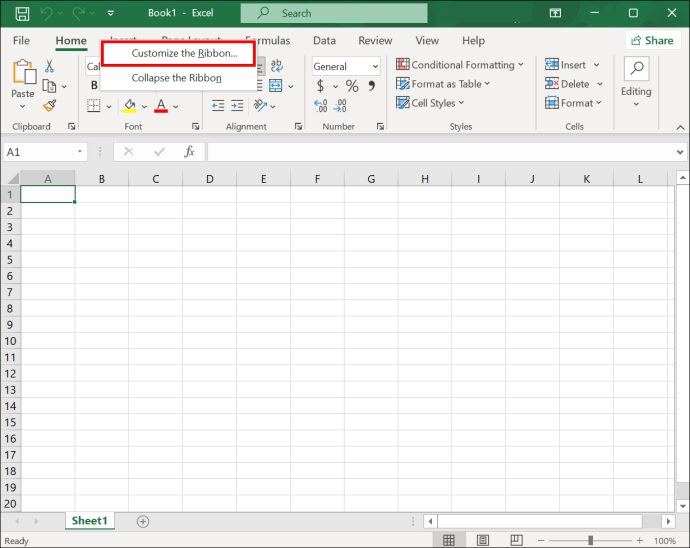
Task: Apply Percent Style format
Action: point(352,85)
